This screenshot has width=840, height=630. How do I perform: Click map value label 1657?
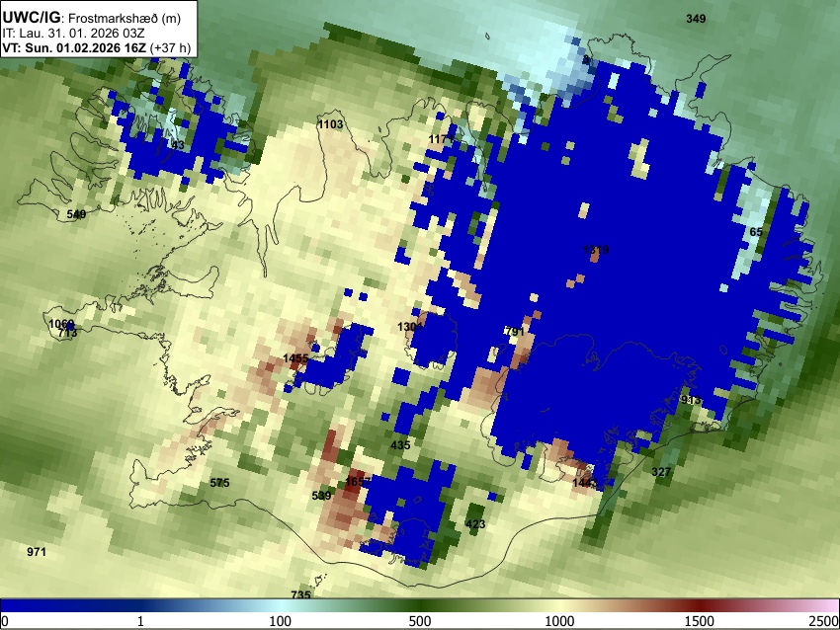(x=358, y=481)
